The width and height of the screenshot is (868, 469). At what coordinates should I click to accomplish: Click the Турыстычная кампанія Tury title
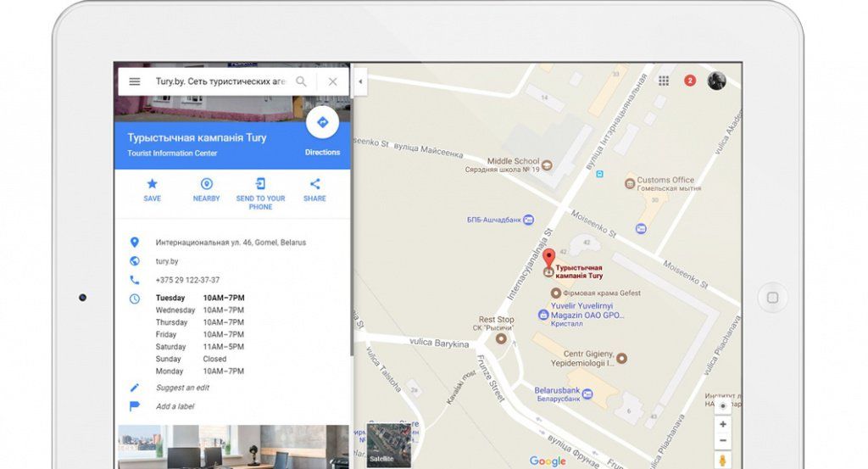[197, 137]
